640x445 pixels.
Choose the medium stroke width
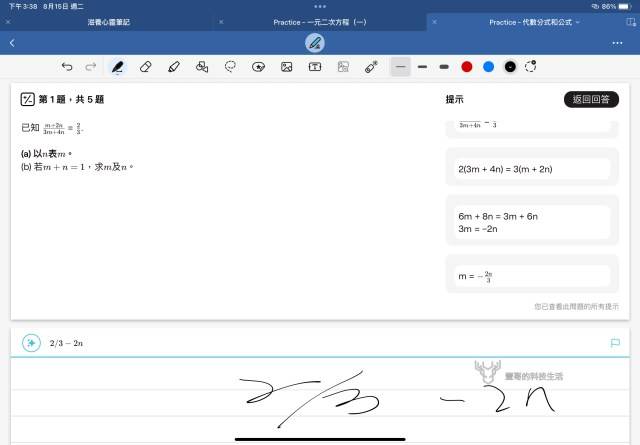click(x=422, y=67)
